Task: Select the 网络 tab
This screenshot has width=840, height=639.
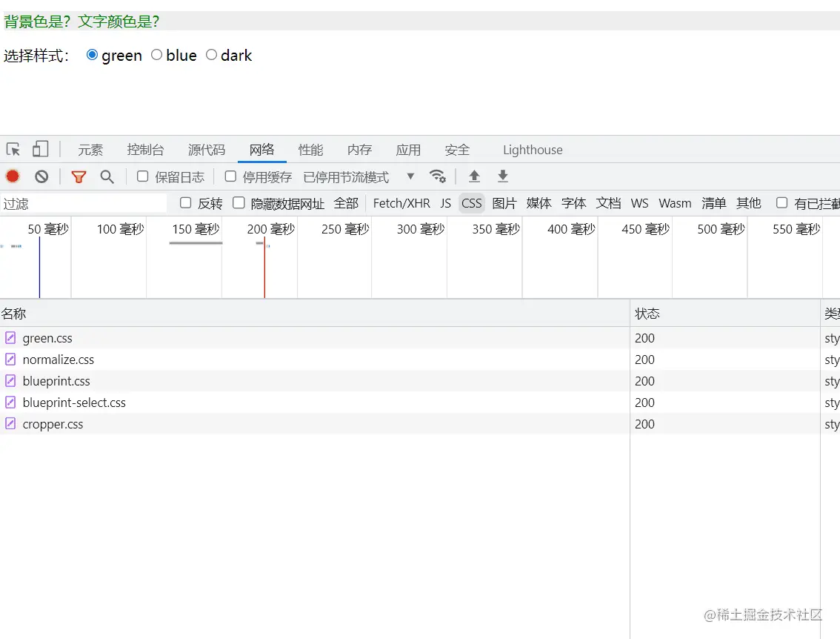Action: click(x=262, y=150)
